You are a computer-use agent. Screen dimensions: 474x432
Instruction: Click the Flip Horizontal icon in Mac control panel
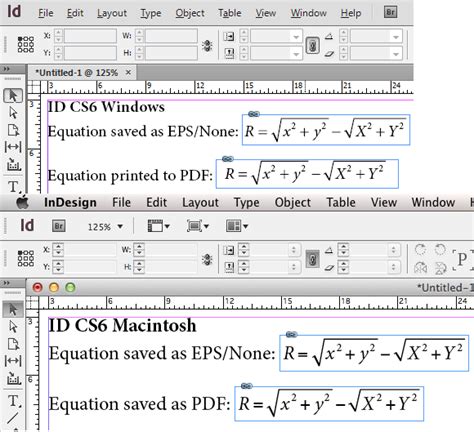click(420, 268)
